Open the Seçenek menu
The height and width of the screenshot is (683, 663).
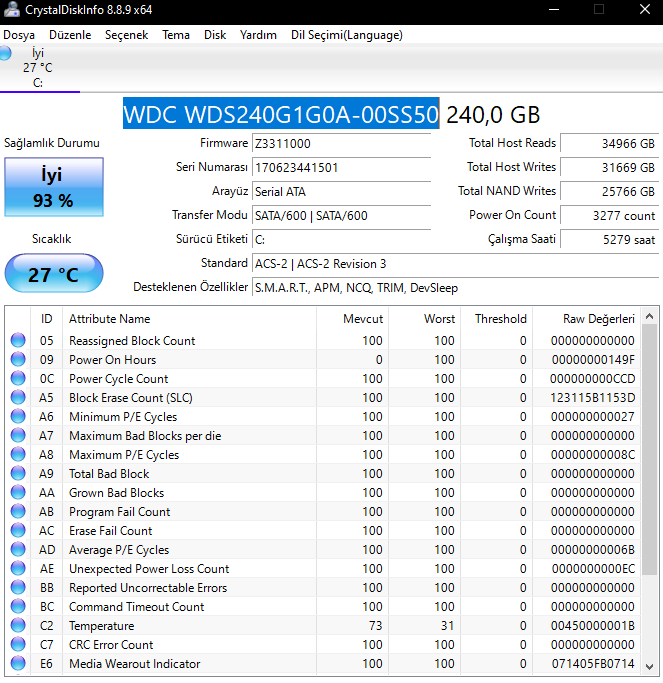pyautogui.click(x=126, y=35)
